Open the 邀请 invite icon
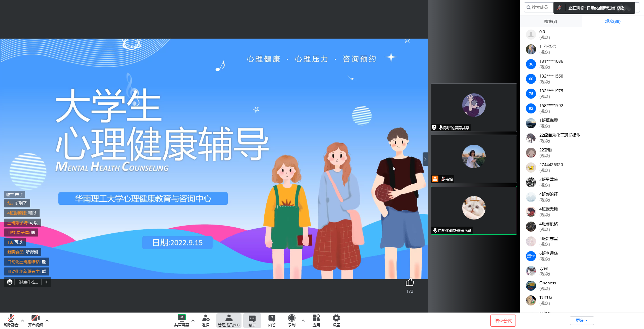This screenshot has width=644, height=329. click(x=206, y=320)
